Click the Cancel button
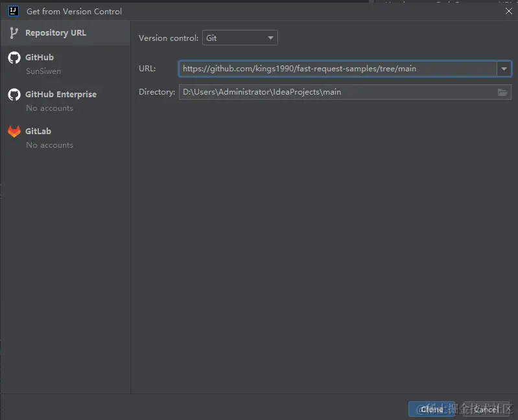Image resolution: width=518 pixels, height=420 pixels. (x=486, y=409)
